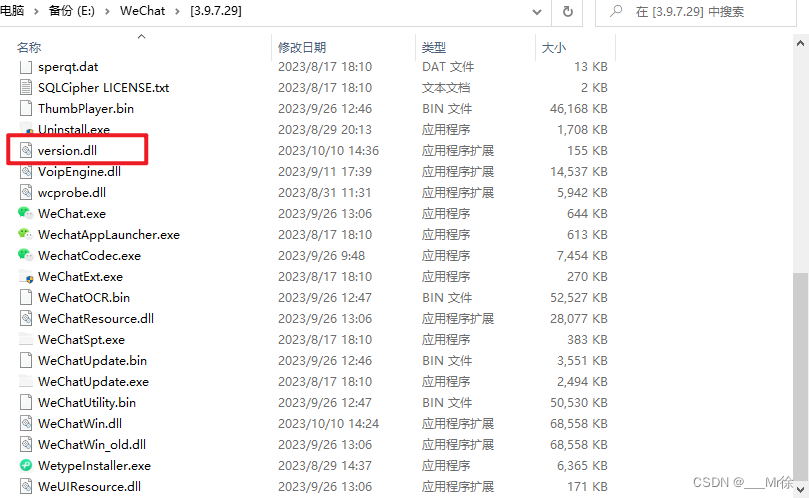Click the vertical scrollbar thumb
The height and width of the screenshot is (498, 809).
[801, 375]
